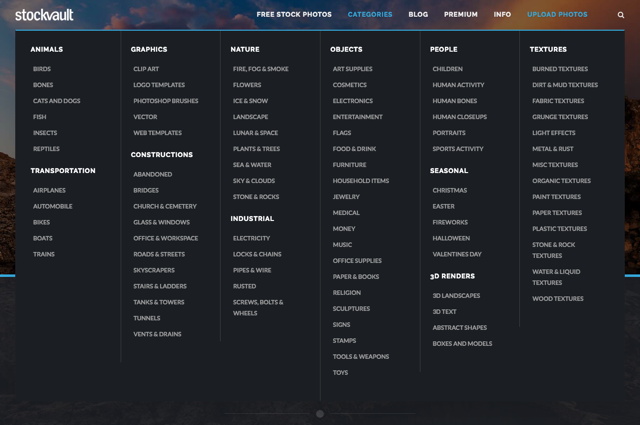Select the Cats and Dogs category
Image resolution: width=640 pixels, height=425 pixels.
coord(57,101)
